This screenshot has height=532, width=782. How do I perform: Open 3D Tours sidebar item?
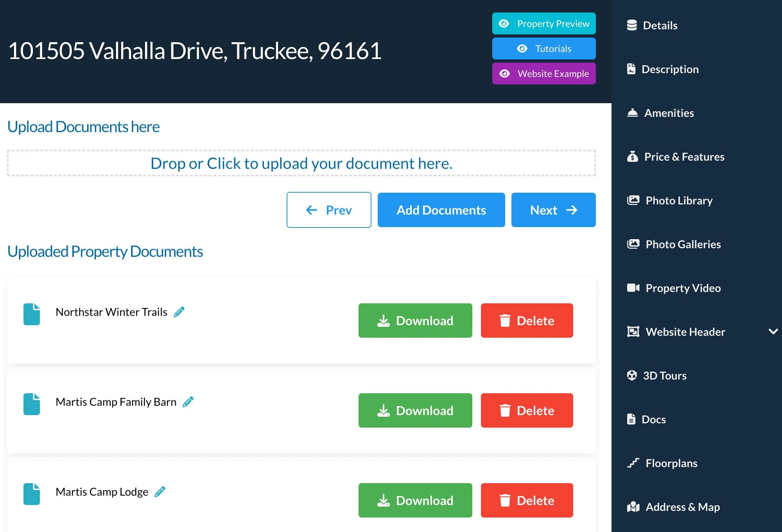point(664,376)
